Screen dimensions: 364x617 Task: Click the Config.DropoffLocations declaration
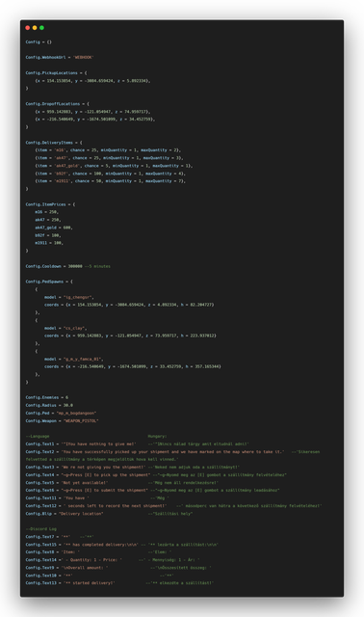point(58,104)
